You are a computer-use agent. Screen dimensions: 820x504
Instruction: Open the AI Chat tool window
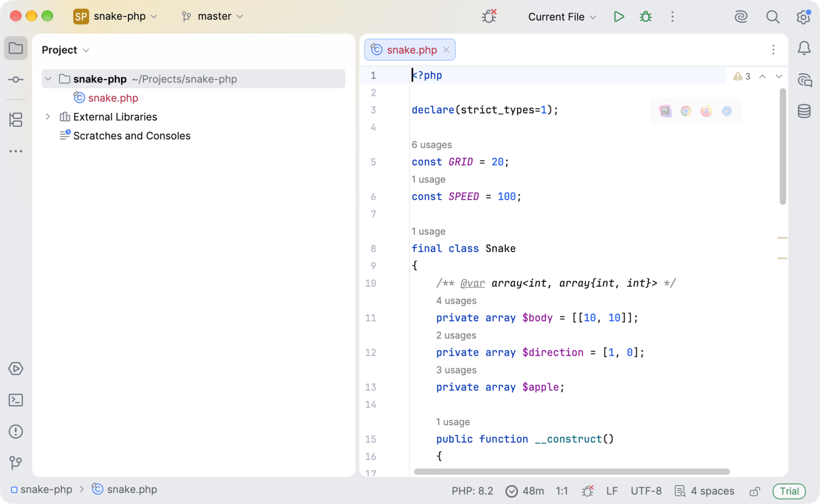tap(804, 80)
